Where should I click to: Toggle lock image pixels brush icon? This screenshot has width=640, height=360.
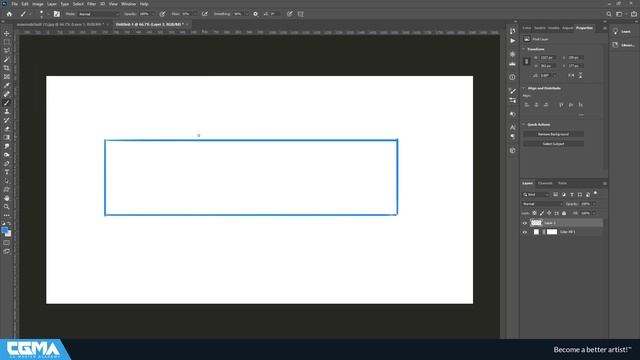[x=542, y=213]
